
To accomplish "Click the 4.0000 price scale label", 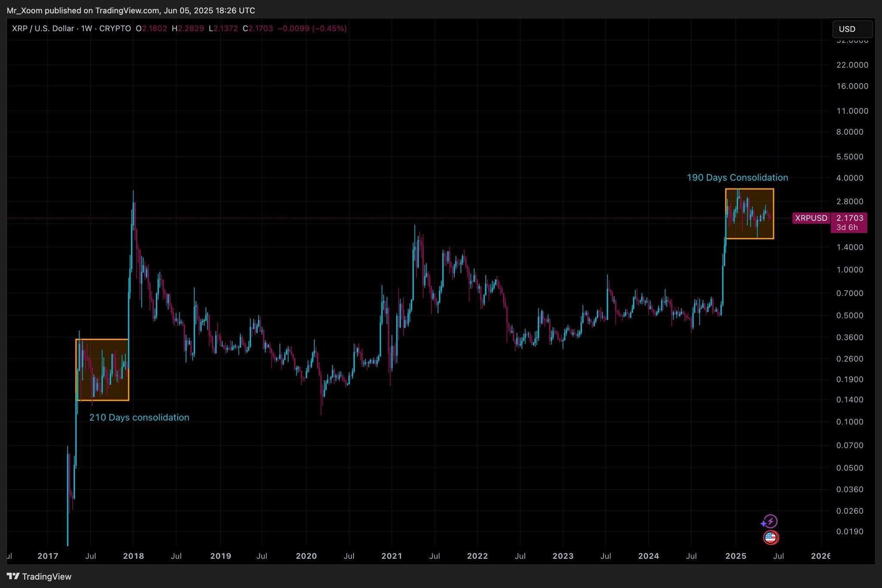I will click(850, 178).
